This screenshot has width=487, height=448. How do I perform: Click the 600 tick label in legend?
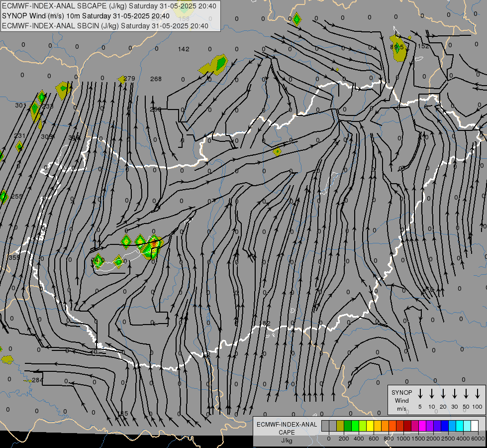pos(374,439)
